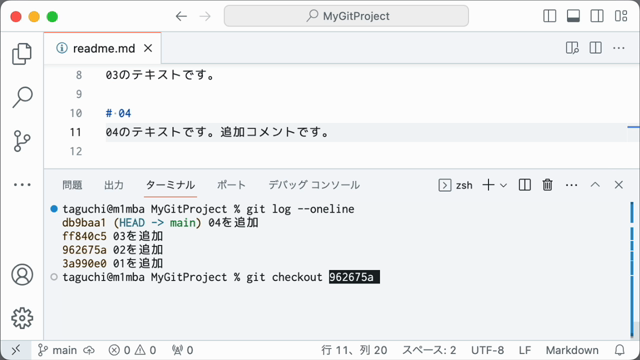Expand the new terminal launch profile dropdown

click(x=504, y=185)
